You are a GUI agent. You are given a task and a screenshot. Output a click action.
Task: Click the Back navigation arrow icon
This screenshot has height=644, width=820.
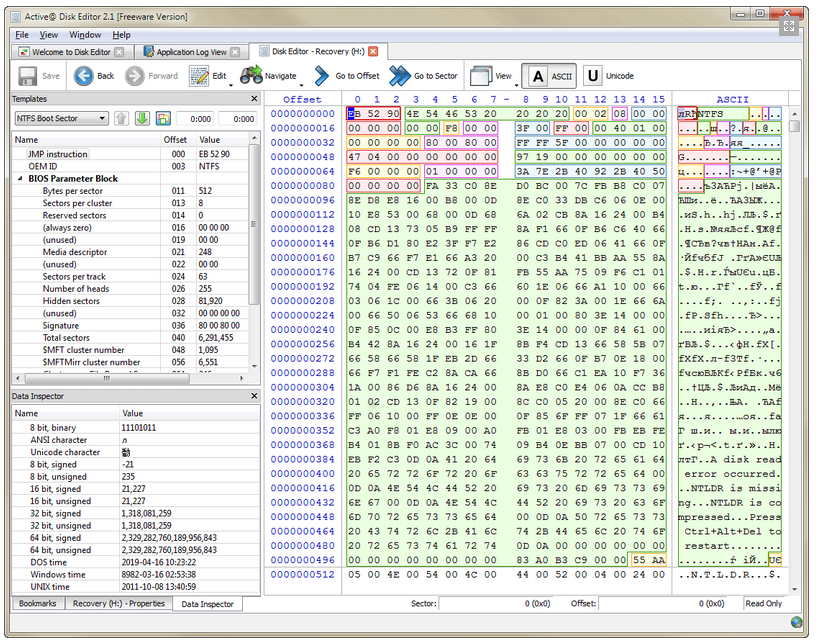coord(83,76)
